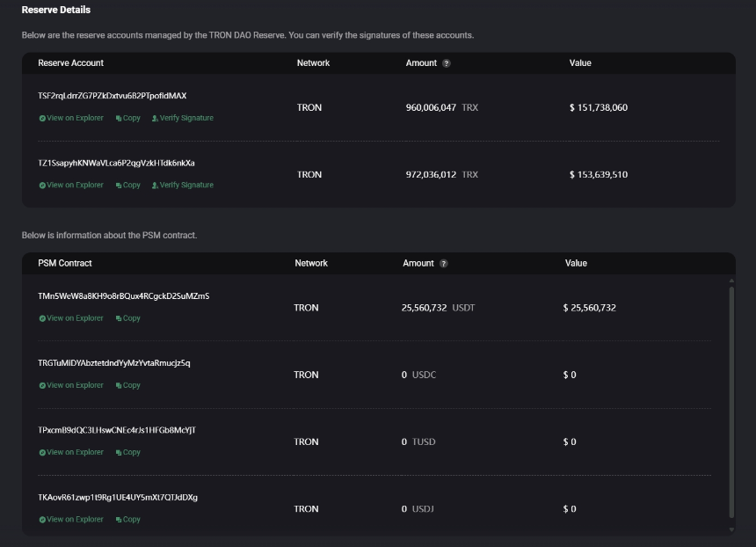Click value $ 153,639,510

pos(599,175)
